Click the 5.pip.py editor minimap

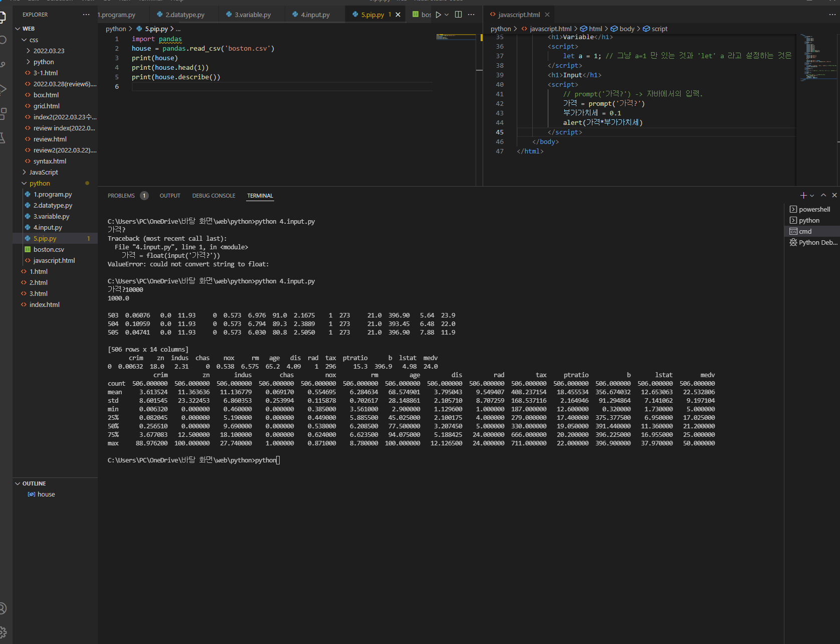coord(456,37)
